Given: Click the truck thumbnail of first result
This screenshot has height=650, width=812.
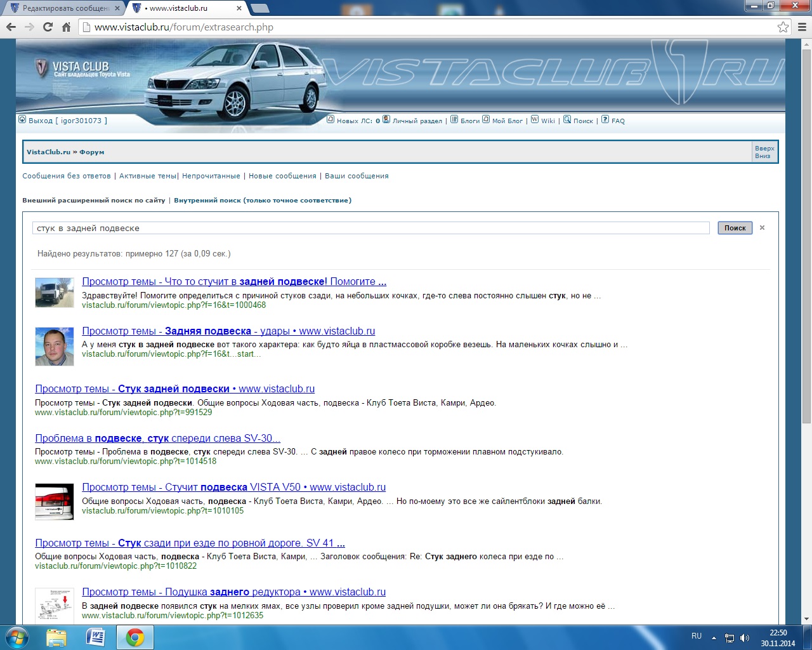Looking at the screenshot, I should 55,292.
